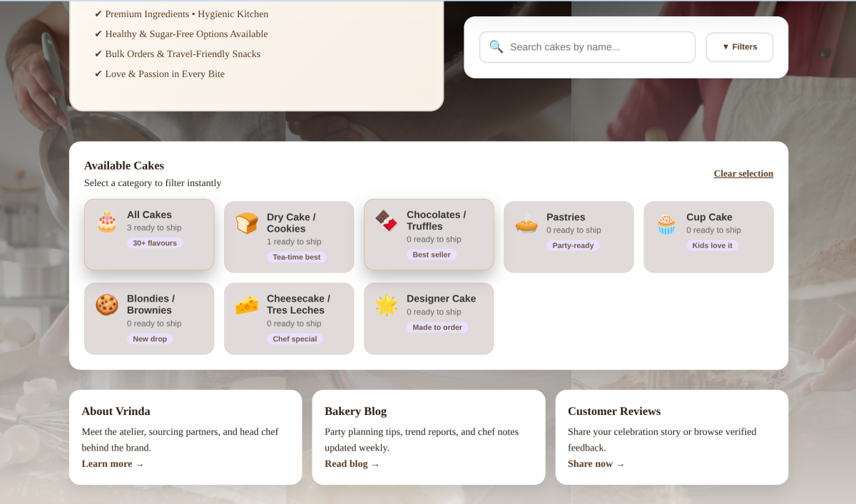Choose the Designer Cake category title
This screenshot has height=504, width=856.
coord(441,299)
